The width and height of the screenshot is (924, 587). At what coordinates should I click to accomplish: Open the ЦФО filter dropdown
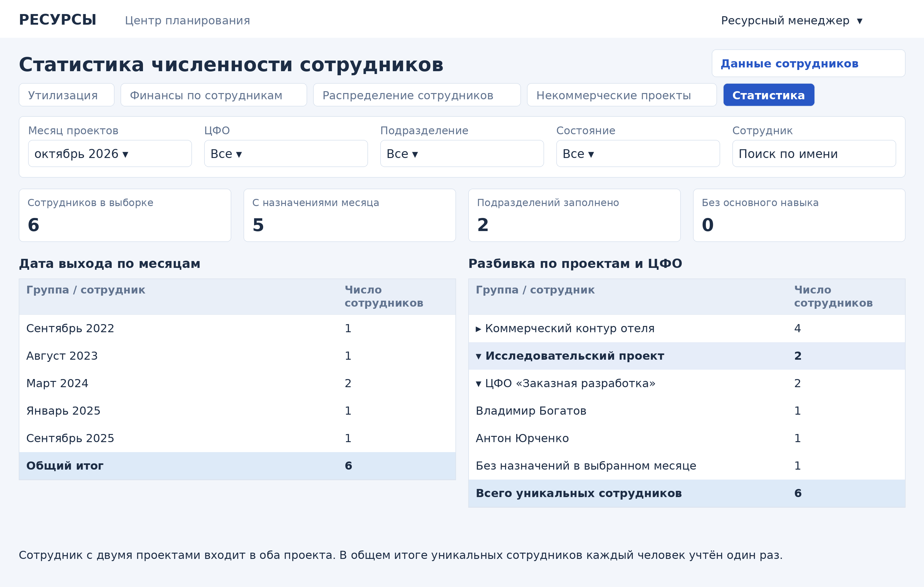[x=286, y=154]
